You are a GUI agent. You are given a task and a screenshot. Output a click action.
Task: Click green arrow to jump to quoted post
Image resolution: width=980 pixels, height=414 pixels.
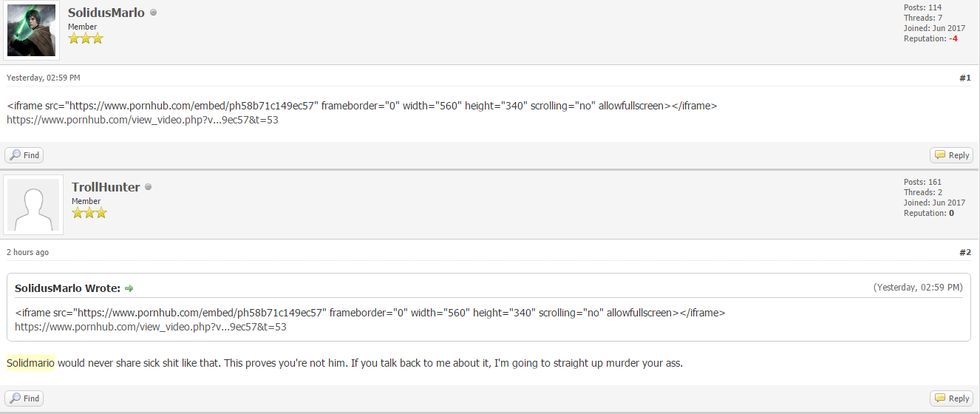coord(129,288)
